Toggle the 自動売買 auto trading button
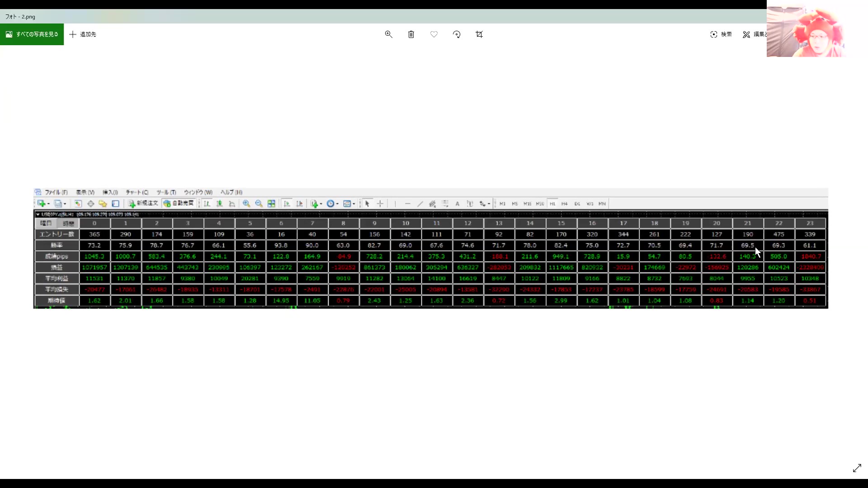The width and height of the screenshot is (868, 488). click(179, 203)
